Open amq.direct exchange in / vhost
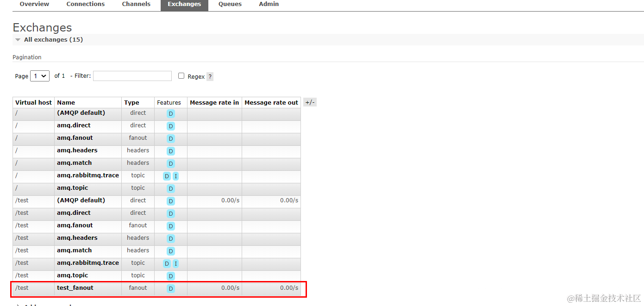The image size is (644, 306). coord(74,125)
